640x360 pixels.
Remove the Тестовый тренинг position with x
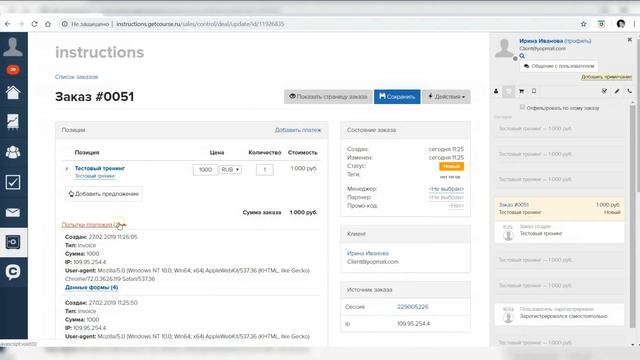67,169
